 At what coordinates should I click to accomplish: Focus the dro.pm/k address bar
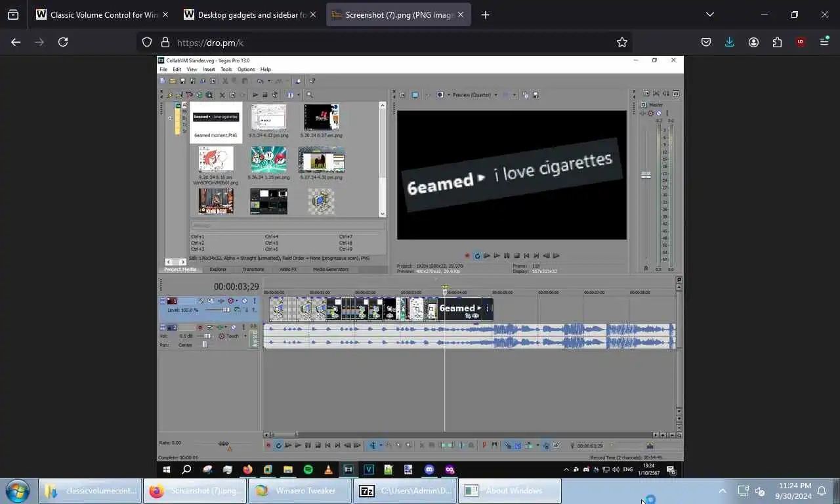point(394,42)
